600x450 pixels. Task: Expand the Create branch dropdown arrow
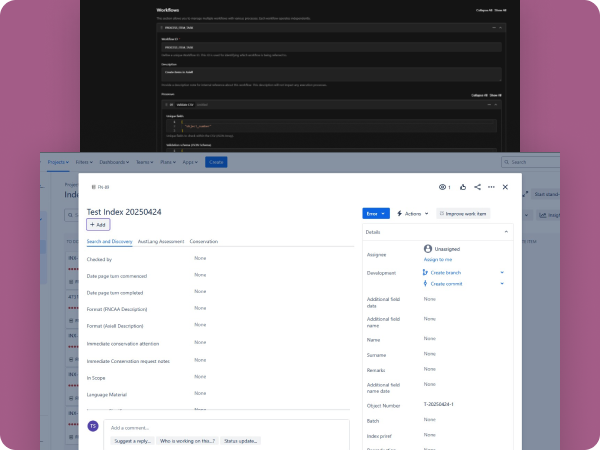point(502,272)
